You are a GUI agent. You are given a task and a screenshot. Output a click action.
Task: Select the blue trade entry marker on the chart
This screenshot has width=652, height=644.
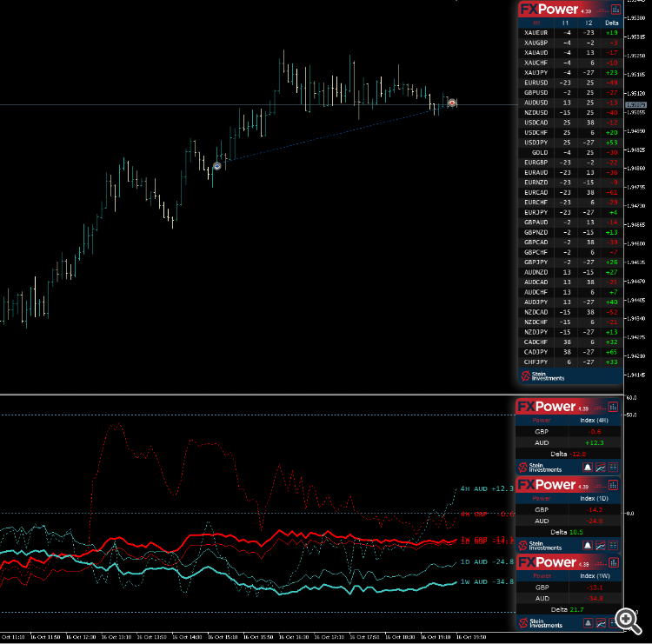[217, 166]
